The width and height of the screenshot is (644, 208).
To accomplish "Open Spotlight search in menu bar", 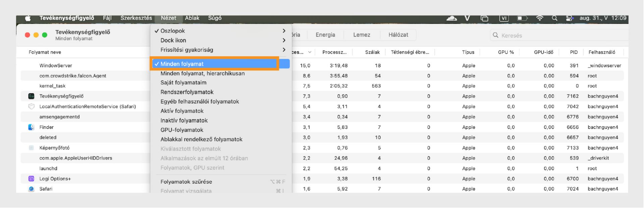I will point(554,18).
